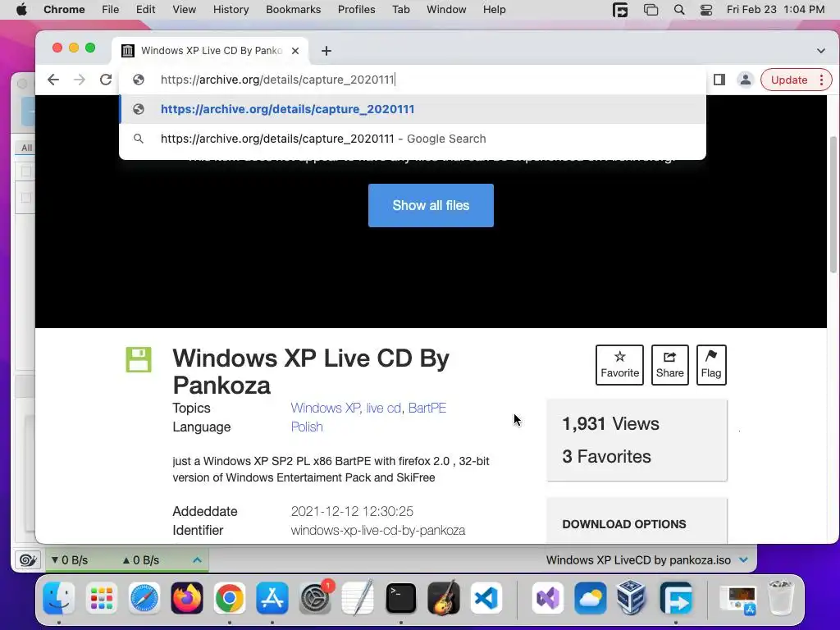Open the side panel in Chrome
The height and width of the screenshot is (630, 840).
click(x=719, y=80)
